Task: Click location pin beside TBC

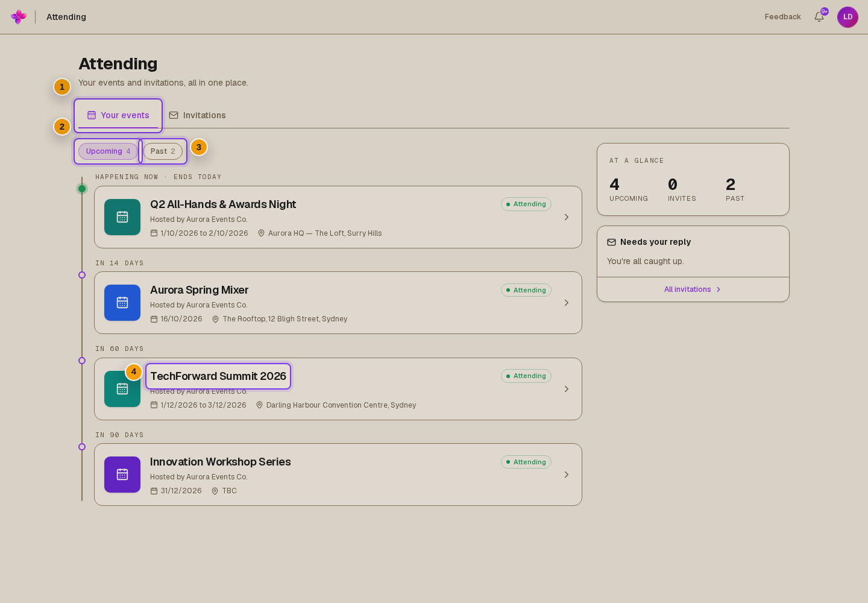Action: pos(215,491)
